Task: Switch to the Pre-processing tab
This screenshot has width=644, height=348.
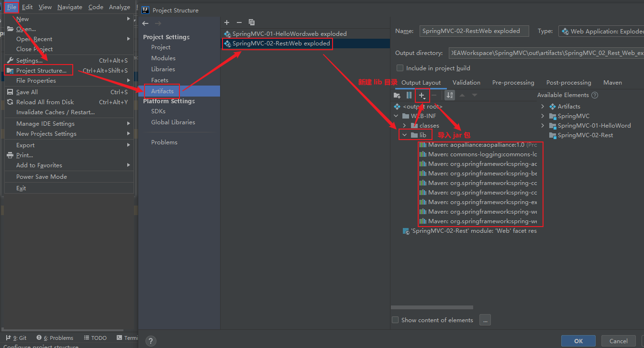Action: pyautogui.click(x=513, y=82)
